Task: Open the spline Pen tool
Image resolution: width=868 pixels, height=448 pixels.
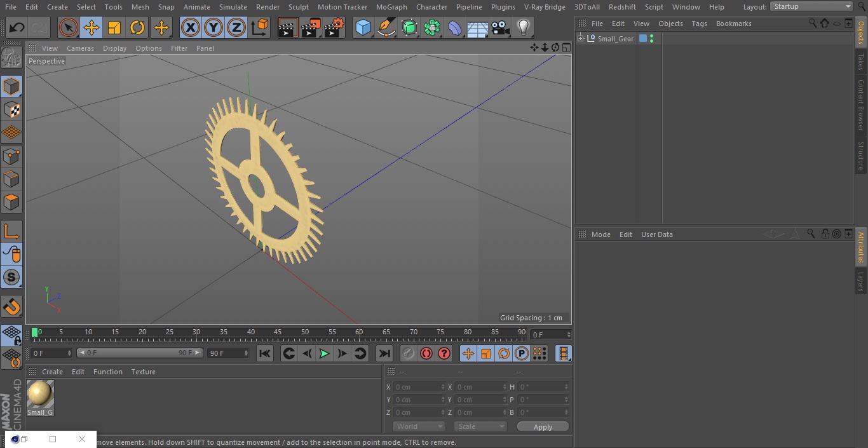Action: pyautogui.click(x=386, y=28)
